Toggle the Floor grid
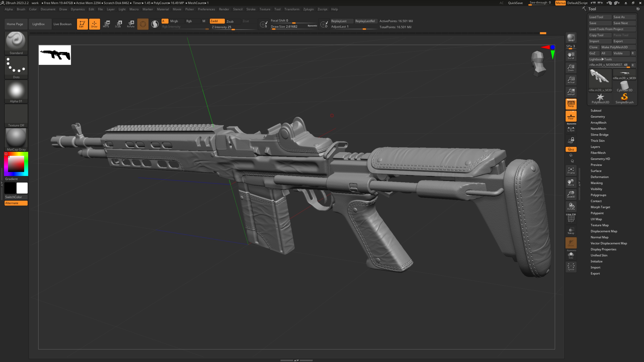 [571, 116]
